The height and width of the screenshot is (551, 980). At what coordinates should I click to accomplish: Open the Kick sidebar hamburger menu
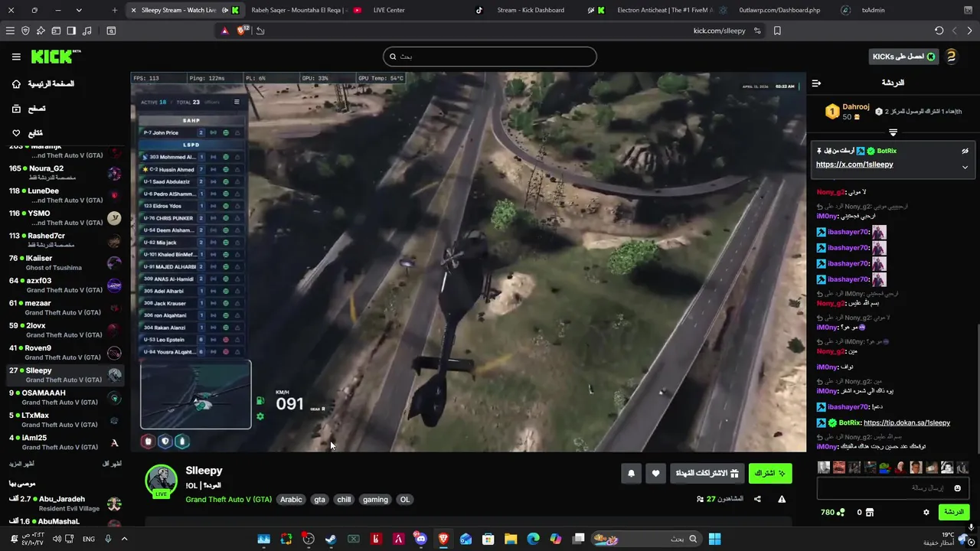coord(16,57)
